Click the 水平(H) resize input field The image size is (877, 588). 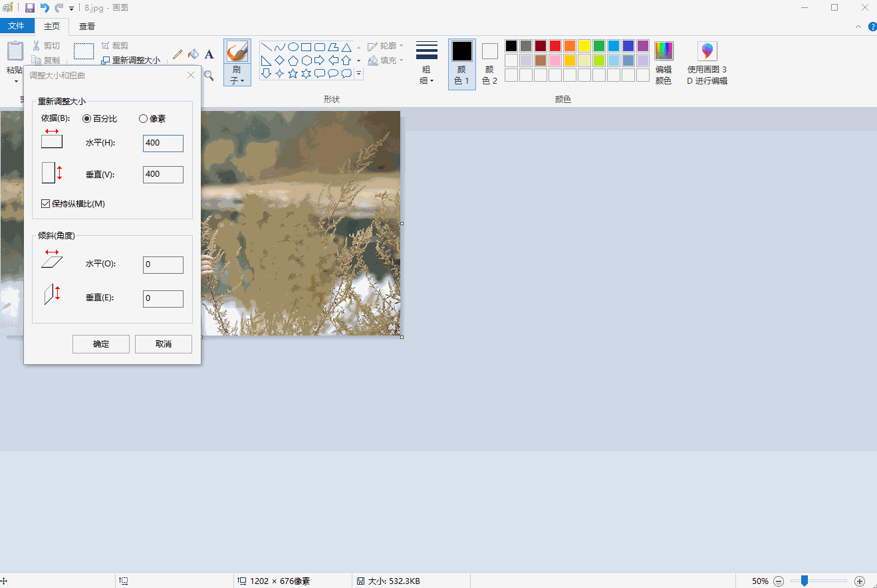pyautogui.click(x=163, y=143)
